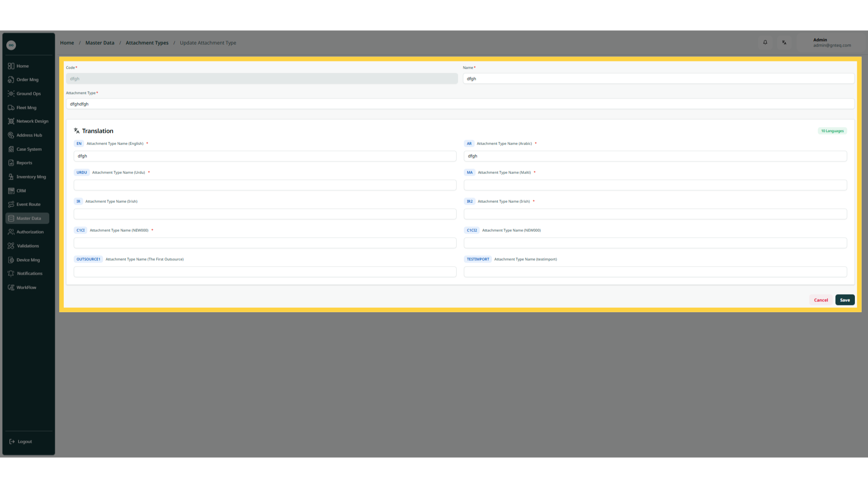
Task: Click the Logout icon
Action: click(12, 441)
